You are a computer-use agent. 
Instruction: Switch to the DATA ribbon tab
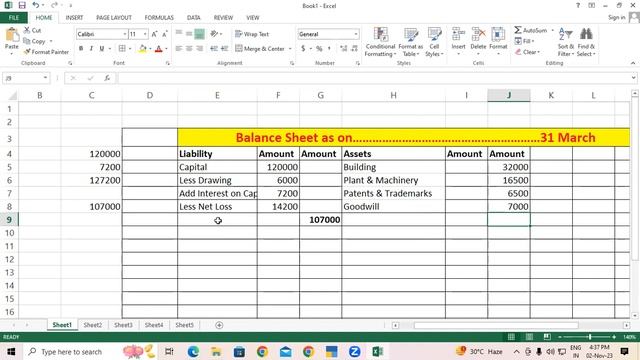(193, 18)
